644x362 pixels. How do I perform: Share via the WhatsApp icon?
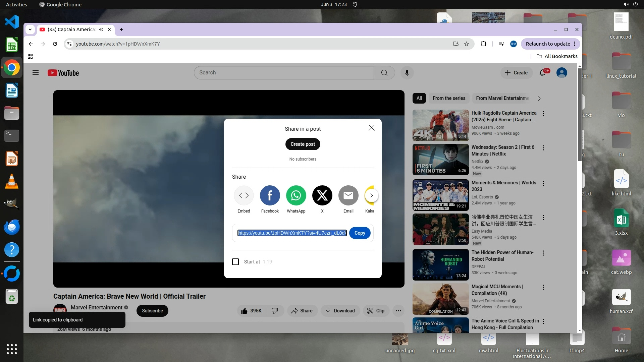click(296, 195)
